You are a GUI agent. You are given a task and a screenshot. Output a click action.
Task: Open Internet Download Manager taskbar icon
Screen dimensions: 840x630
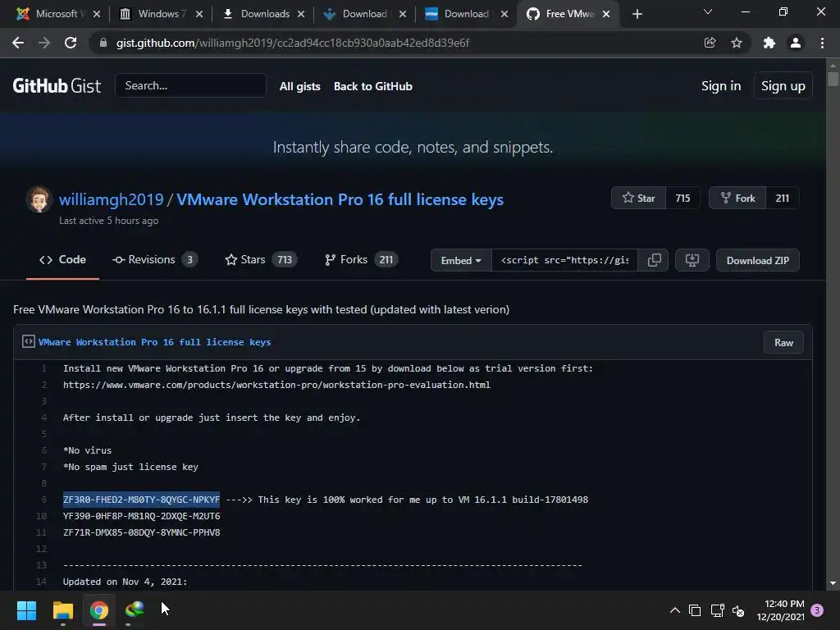click(135, 609)
